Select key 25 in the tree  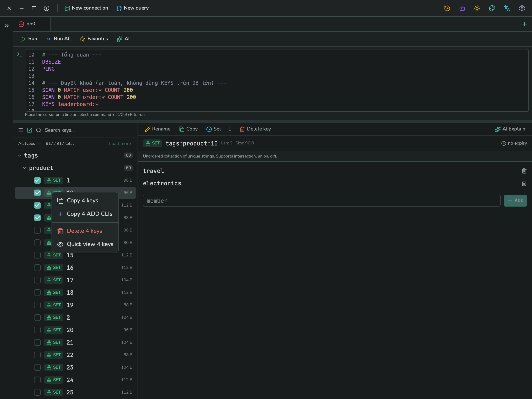75,392
